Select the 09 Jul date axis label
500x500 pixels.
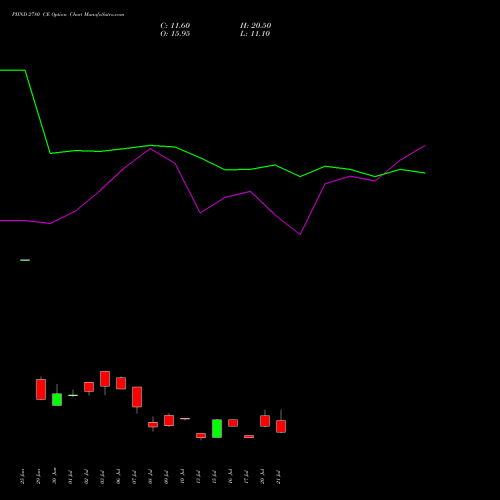point(166,476)
